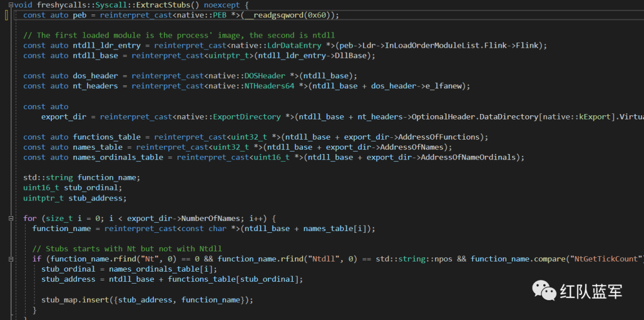This screenshot has width=644, height=320.
Task: Click InLoadOrderModuleList in the code
Action: tap(434, 45)
